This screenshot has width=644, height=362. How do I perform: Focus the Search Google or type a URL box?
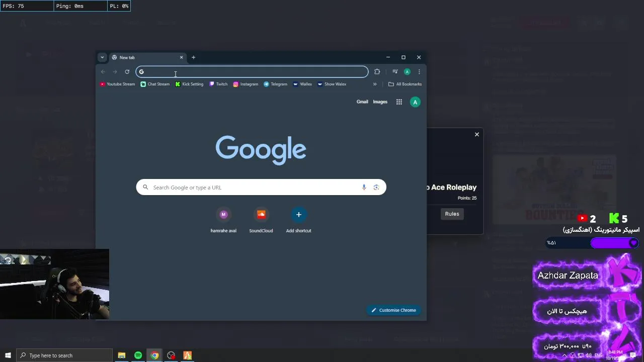[261, 188]
